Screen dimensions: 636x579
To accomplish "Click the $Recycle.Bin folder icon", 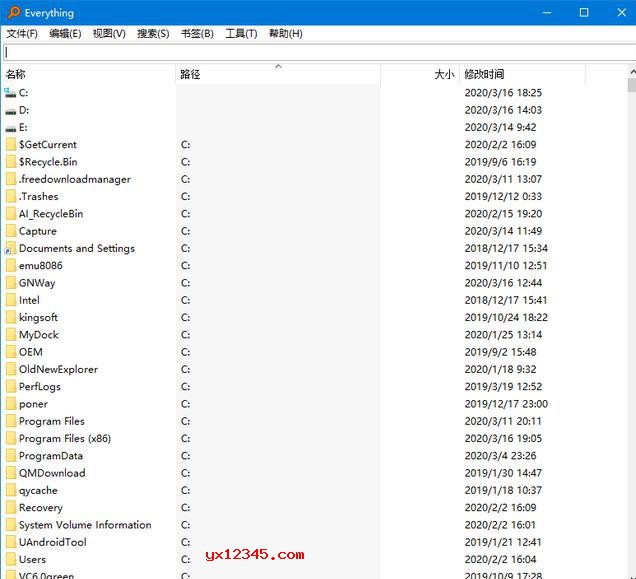I will [11, 162].
